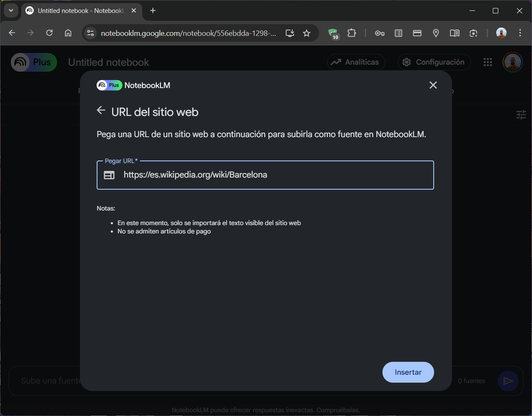Go back using the arrow beside URL del sitio web

[101, 110]
